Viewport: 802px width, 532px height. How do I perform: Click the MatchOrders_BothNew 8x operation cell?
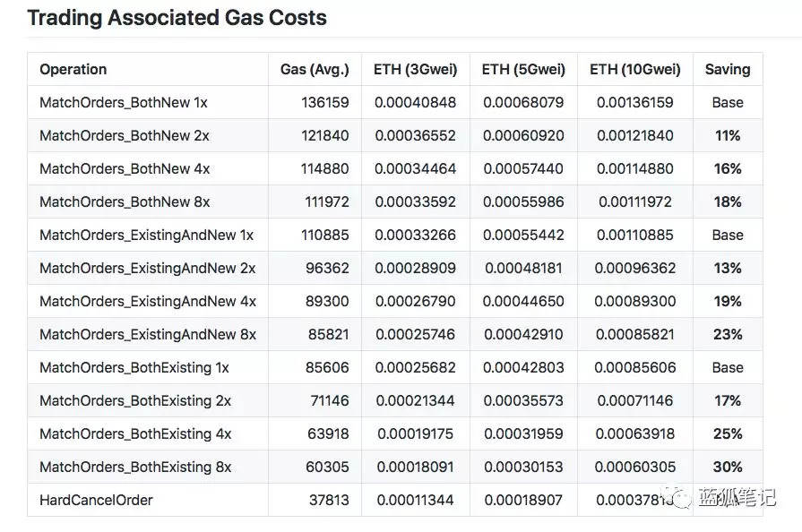(125, 202)
